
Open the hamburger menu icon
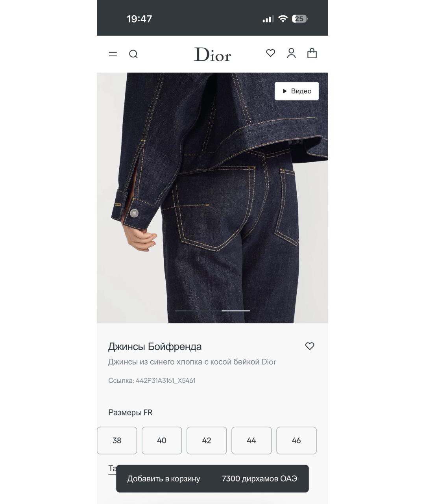coord(113,54)
